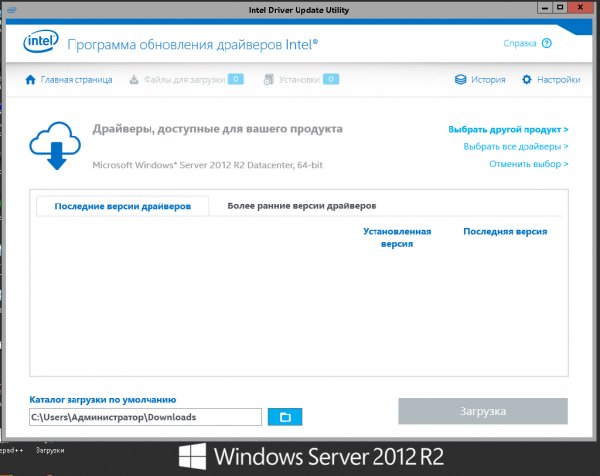
Task: Click the title bar app icon
Action: click(11, 10)
